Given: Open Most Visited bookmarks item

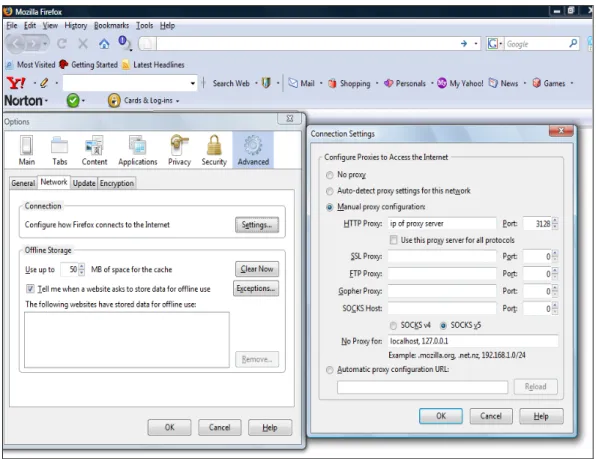Looking at the screenshot, I should click(x=31, y=65).
